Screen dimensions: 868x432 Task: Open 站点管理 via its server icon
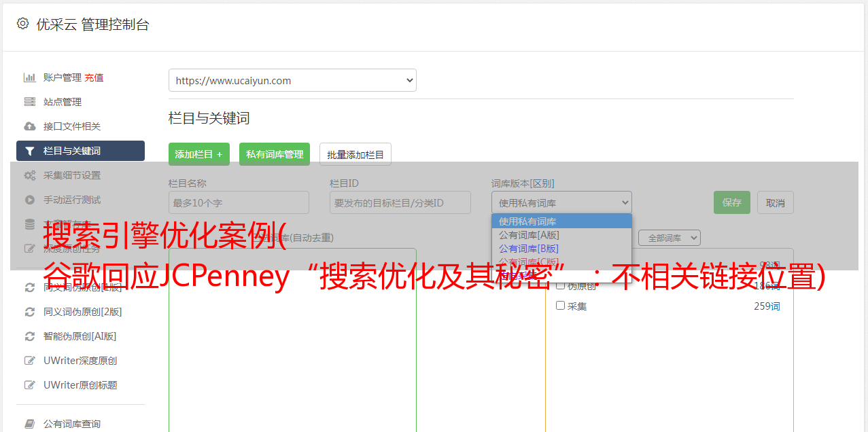(30, 102)
